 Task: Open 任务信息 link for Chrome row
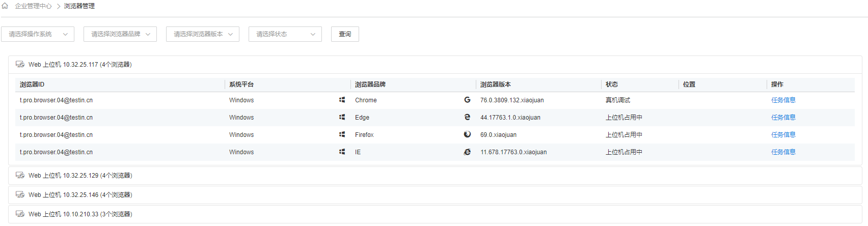[x=783, y=100]
